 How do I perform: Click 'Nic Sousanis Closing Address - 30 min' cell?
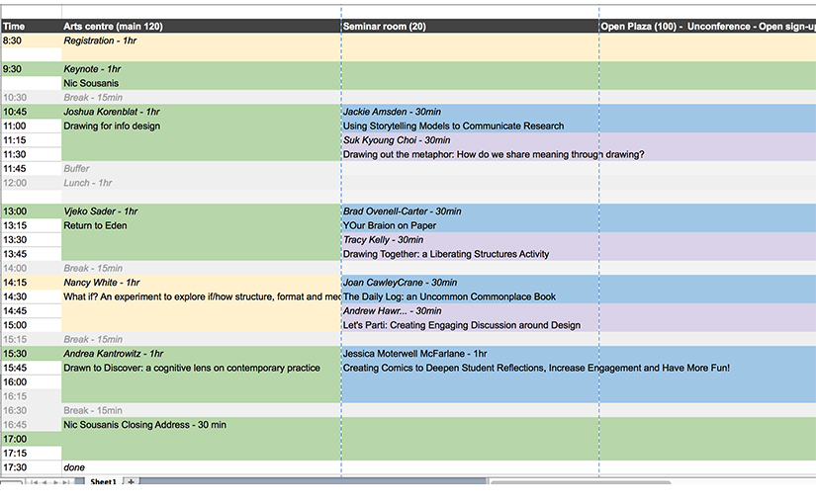point(202,424)
